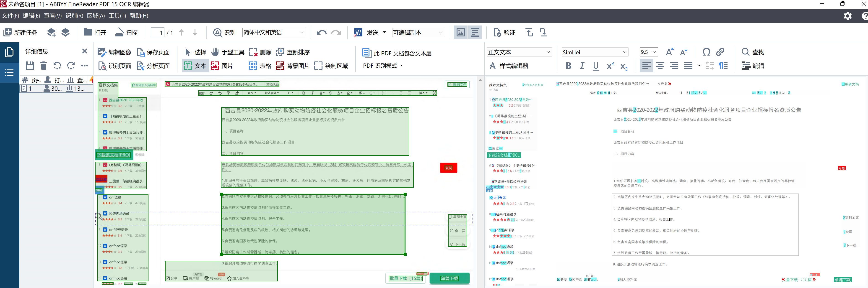Select the Edit Image (编辑图像) tool

114,52
